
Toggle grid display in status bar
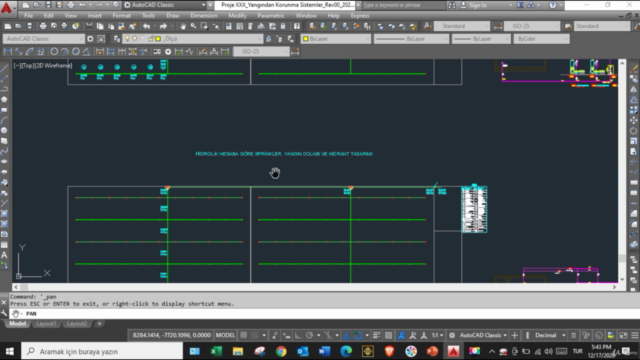click(x=244, y=336)
